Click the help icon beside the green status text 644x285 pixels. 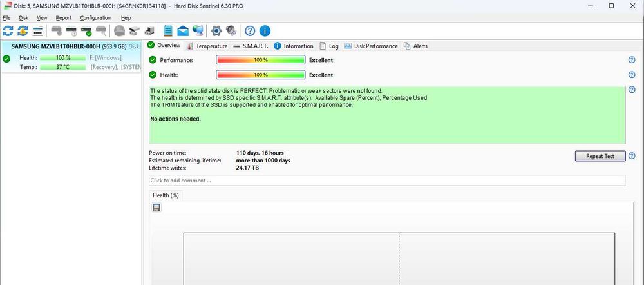point(632,90)
